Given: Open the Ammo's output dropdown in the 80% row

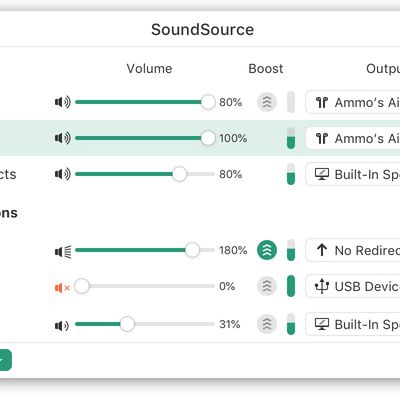Looking at the screenshot, I should [353, 102].
